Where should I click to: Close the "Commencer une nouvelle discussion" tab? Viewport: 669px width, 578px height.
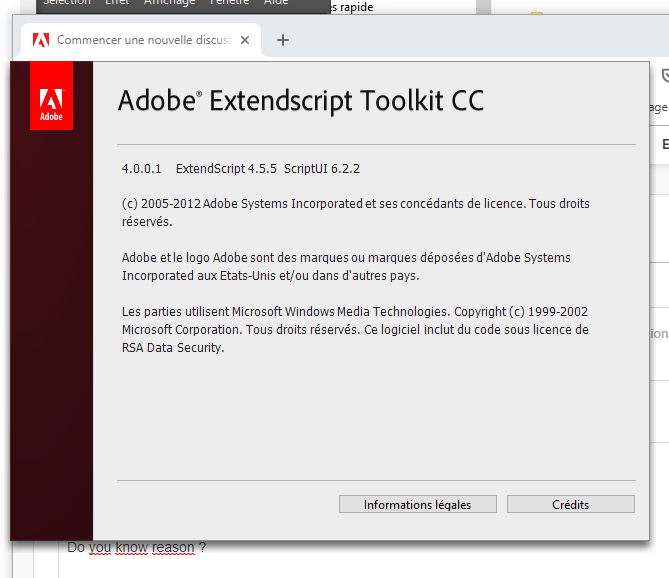(x=245, y=40)
